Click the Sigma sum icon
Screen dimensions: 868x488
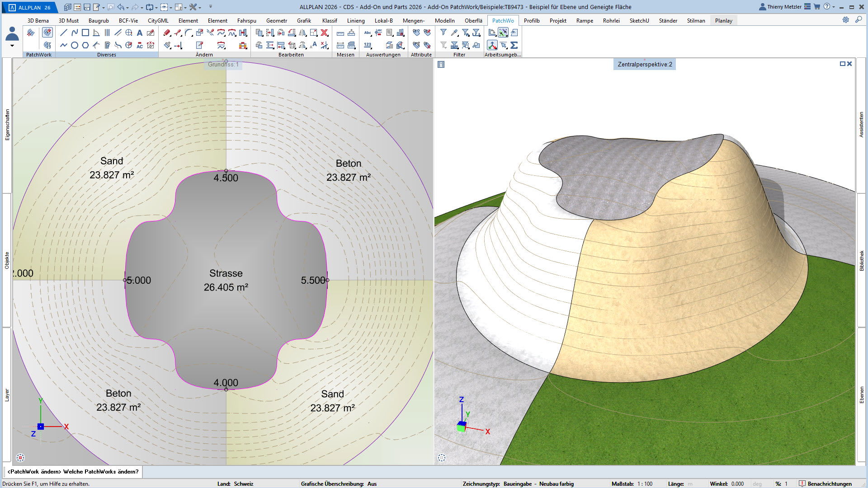(x=514, y=45)
